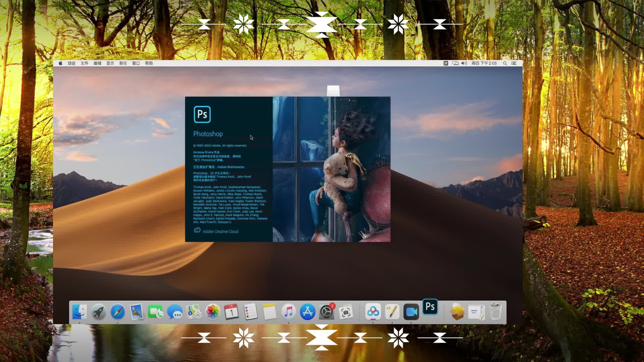Open the yellow package box Dock icon

coord(458,312)
